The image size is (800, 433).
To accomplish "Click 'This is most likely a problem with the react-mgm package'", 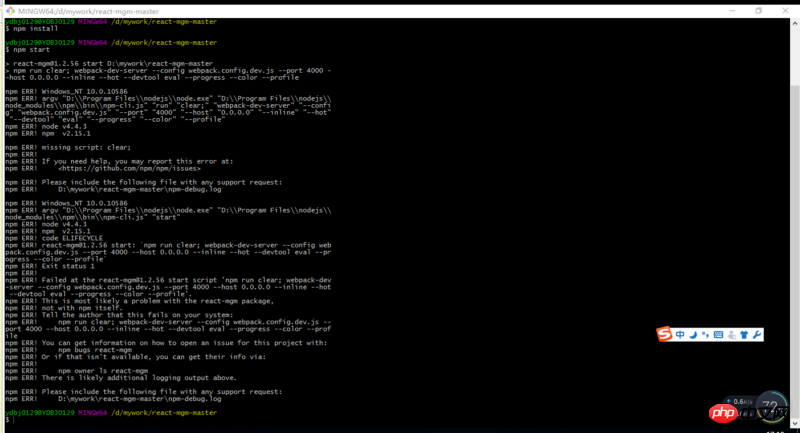I will click(x=158, y=301).
